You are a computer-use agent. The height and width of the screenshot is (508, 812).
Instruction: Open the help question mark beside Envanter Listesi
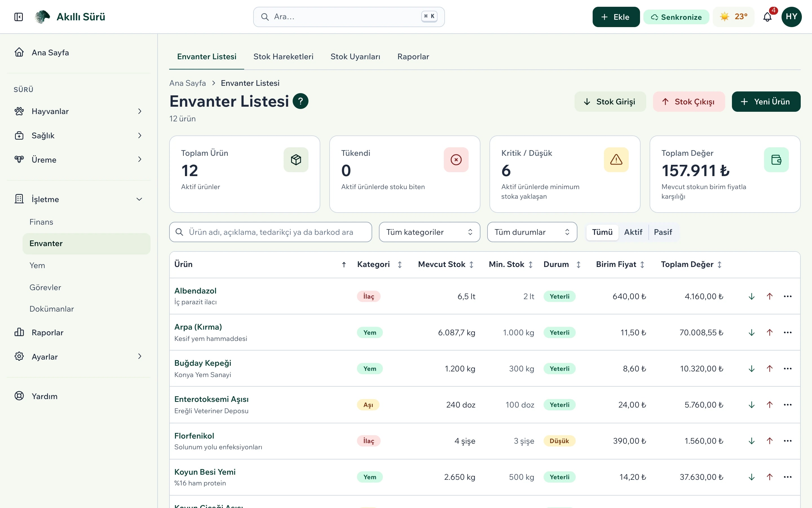(x=300, y=101)
